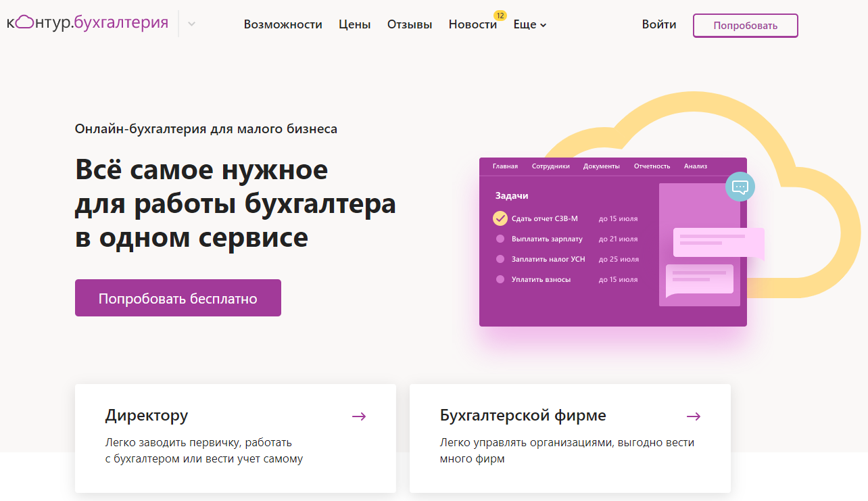Image resolution: width=868 pixels, height=501 pixels.
Task: Select the Главная tab in the illustration
Action: (505, 166)
